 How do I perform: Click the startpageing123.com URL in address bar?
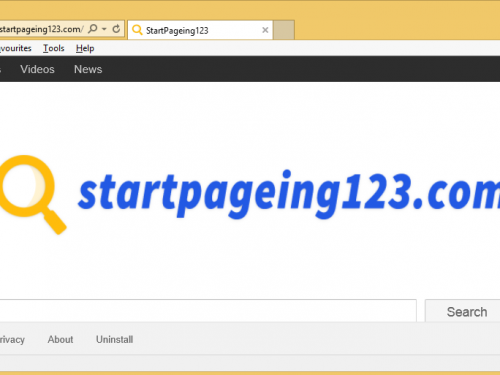[42, 29]
